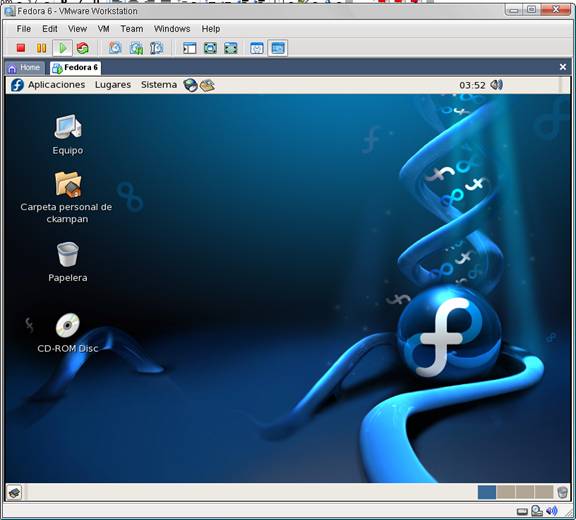Suspend the VM with the pause button
Viewport: 576px width, 520px height.
coord(41,48)
